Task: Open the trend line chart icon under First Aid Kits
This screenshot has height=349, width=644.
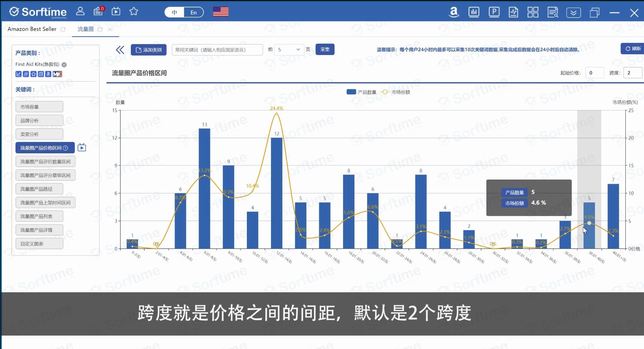Action: click(x=18, y=74)
